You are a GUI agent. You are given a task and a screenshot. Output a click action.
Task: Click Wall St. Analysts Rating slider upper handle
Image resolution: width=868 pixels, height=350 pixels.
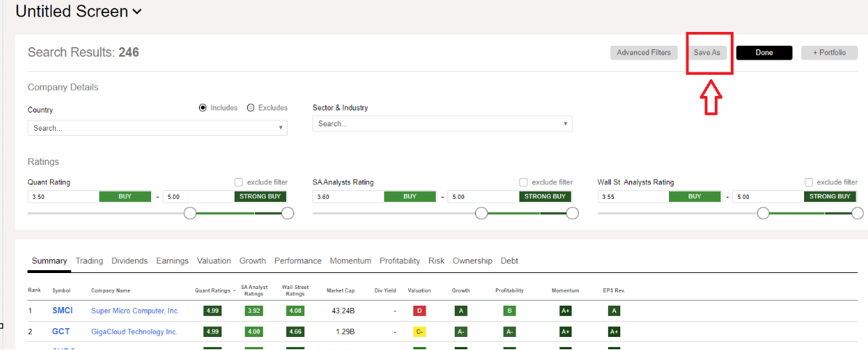click(x=858, y=213)
